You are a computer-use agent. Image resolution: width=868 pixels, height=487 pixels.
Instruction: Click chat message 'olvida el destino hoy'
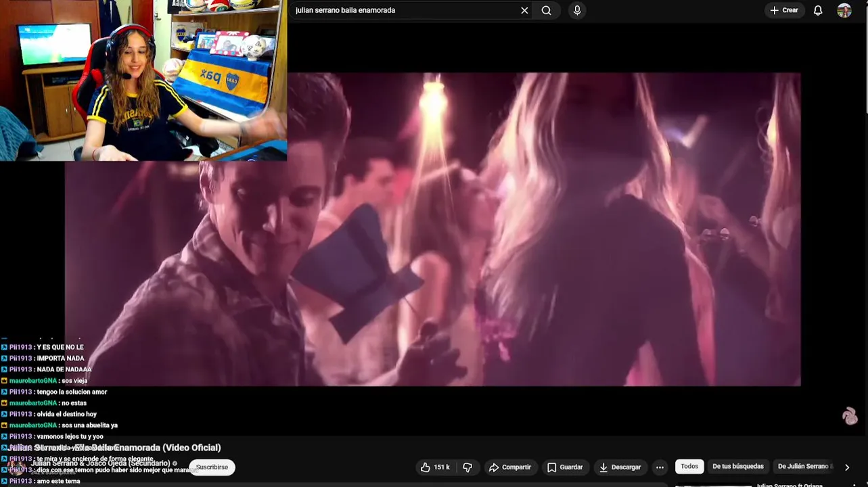[66, 414]
